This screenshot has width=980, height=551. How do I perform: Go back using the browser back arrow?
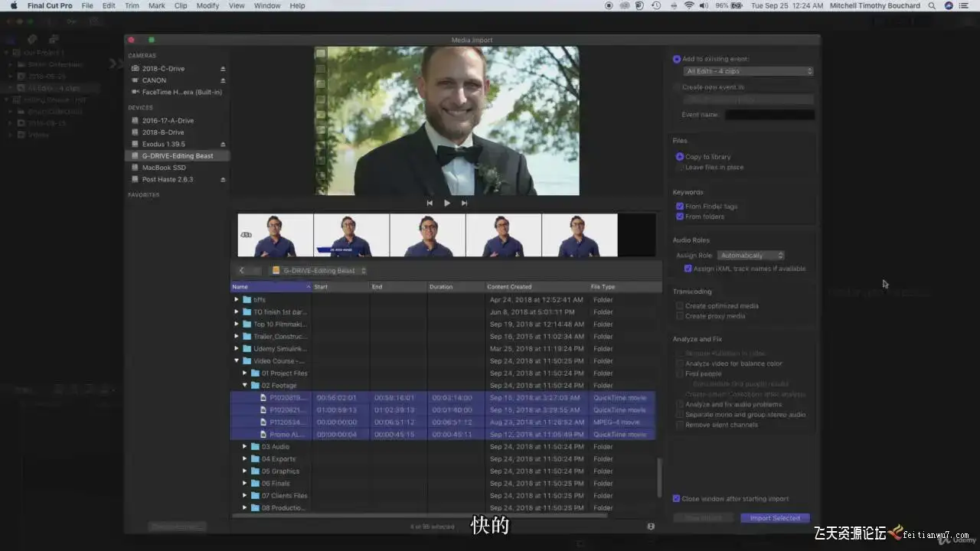tap(242, 270)
